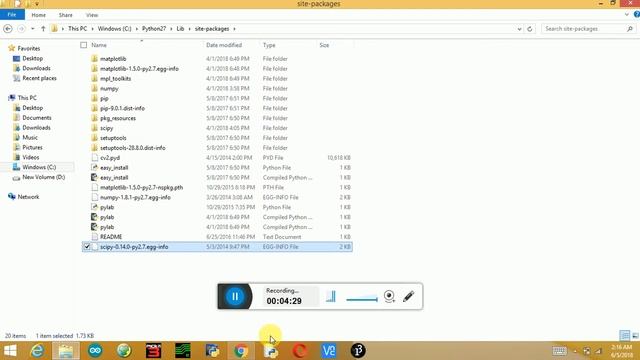
Task: Select easy_install Compiled Python file icon
Action: (94, 177)
